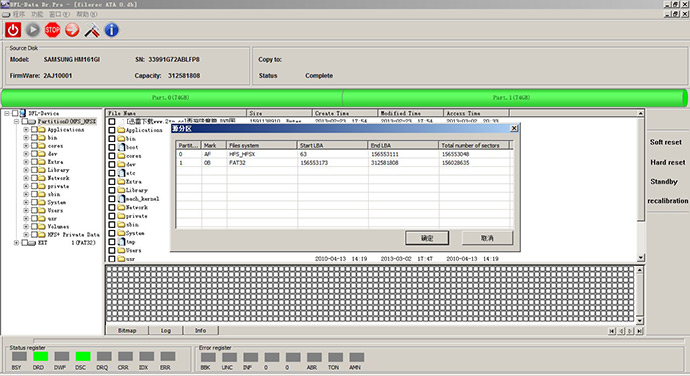
Task: Open the hammer-and-wrench tools icon
Action: click(92, 30)
